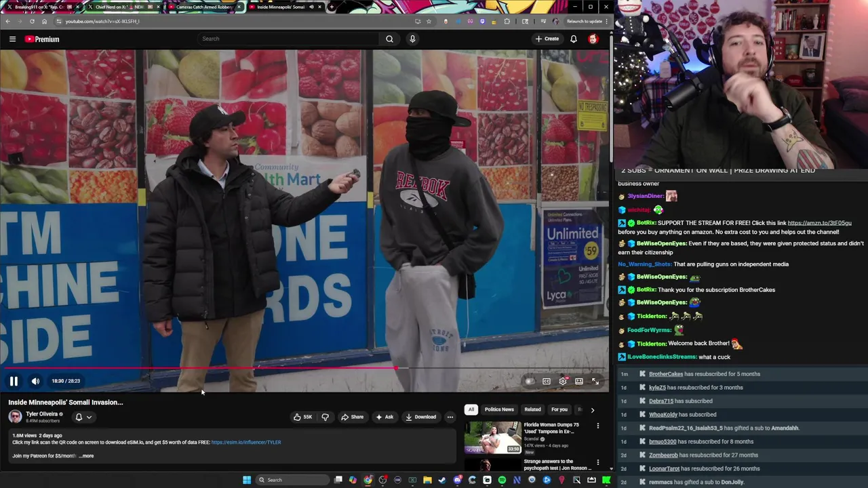Select the For you chip
This screenshot has width=868, height=488.
(559, 409)
